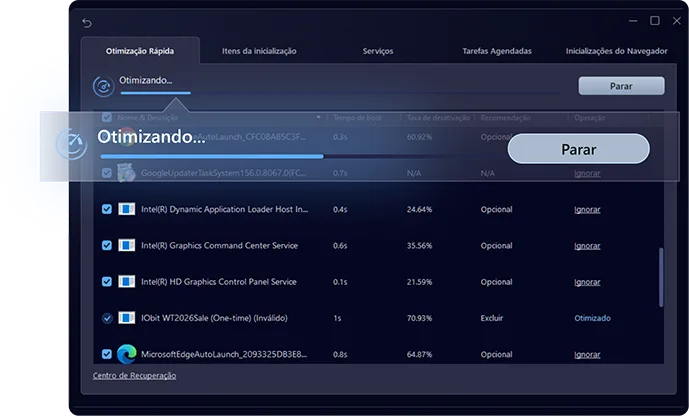This screenshot has height=416, width=689.
Task: Select Intel(R) HD Graphics Control Panel name
Action: (x=218, y=282)
